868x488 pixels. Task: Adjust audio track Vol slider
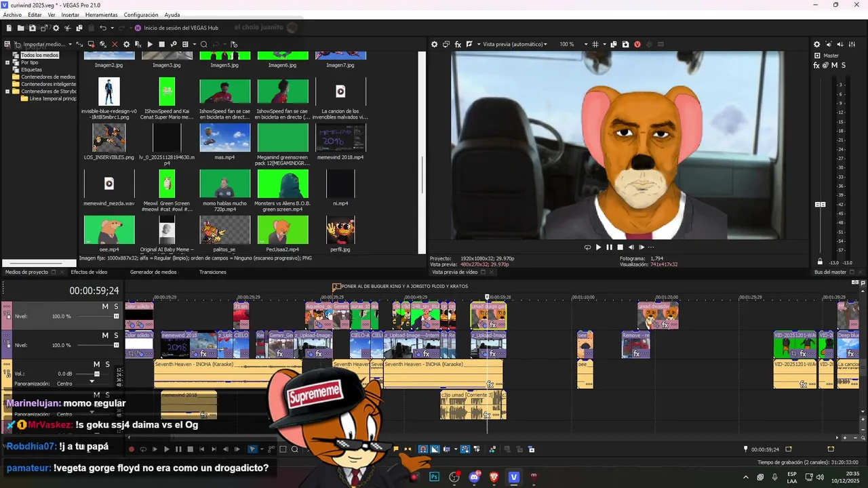96,373
